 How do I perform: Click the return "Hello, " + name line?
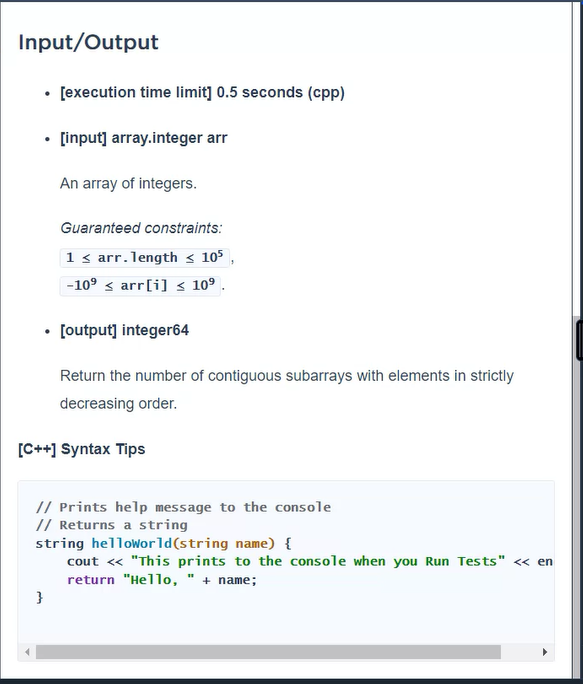pos(162,580)
